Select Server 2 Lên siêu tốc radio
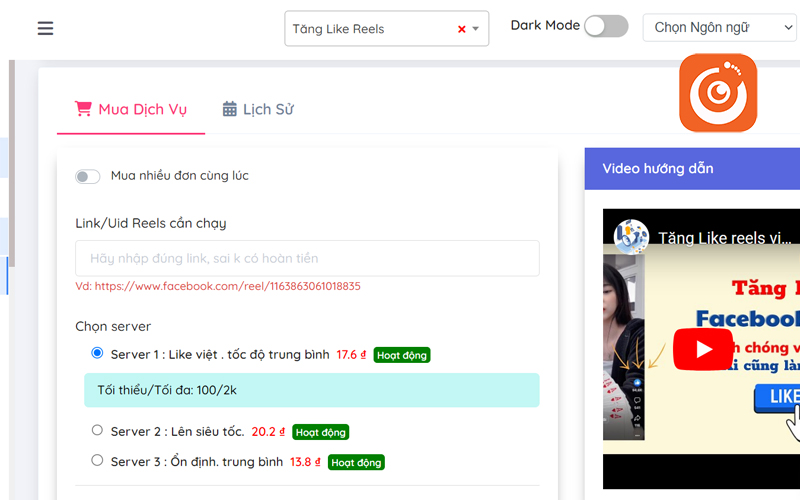The image size is (800, 500). pyautogui.click(x=97, y=430)
